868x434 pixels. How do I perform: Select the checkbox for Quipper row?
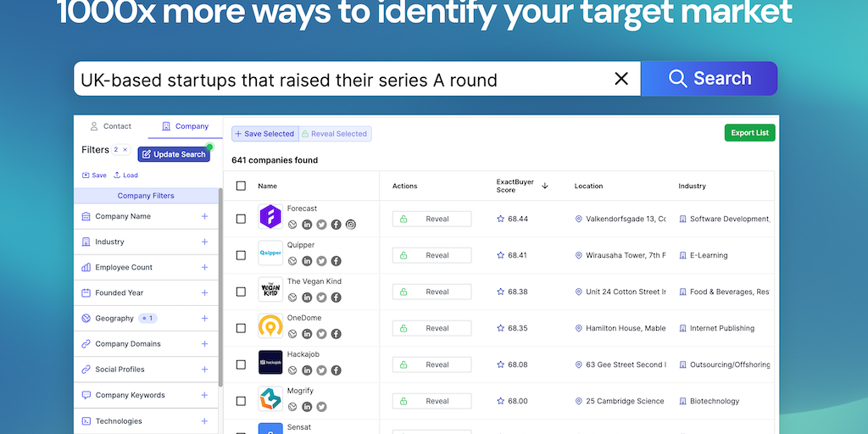[x=241, y=255]
